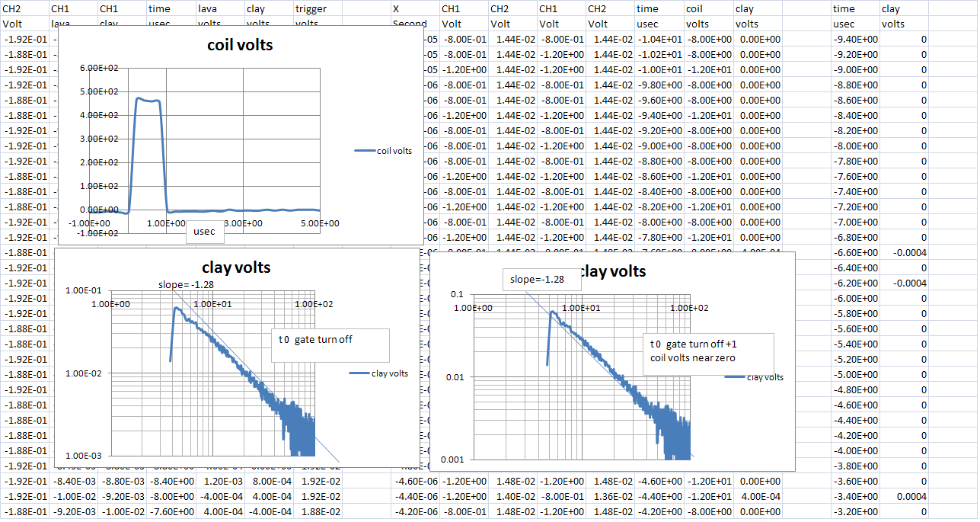This screenshot has height=522, width=980.
Task: Select cell with value -3.80E+00
Action: point(856,466)
